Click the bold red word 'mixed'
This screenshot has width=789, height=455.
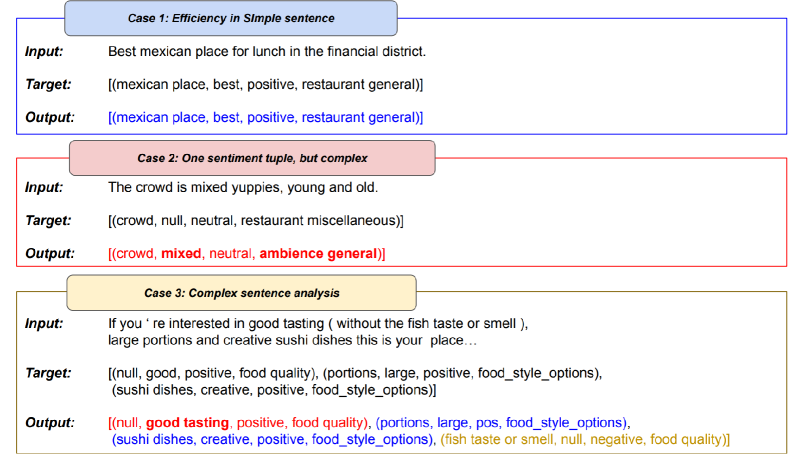(181, 254)
